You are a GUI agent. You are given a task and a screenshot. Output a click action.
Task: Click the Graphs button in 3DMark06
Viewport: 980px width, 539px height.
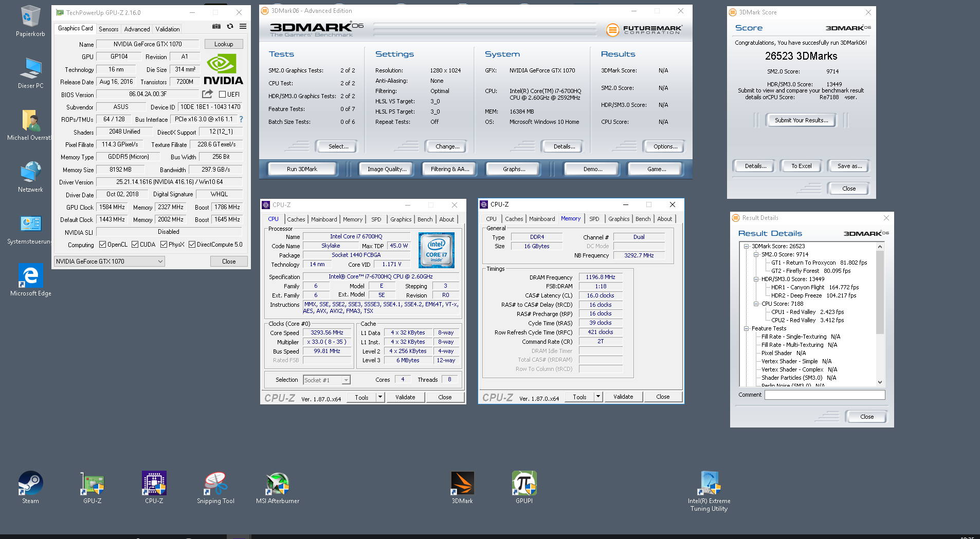coord(514,169)
